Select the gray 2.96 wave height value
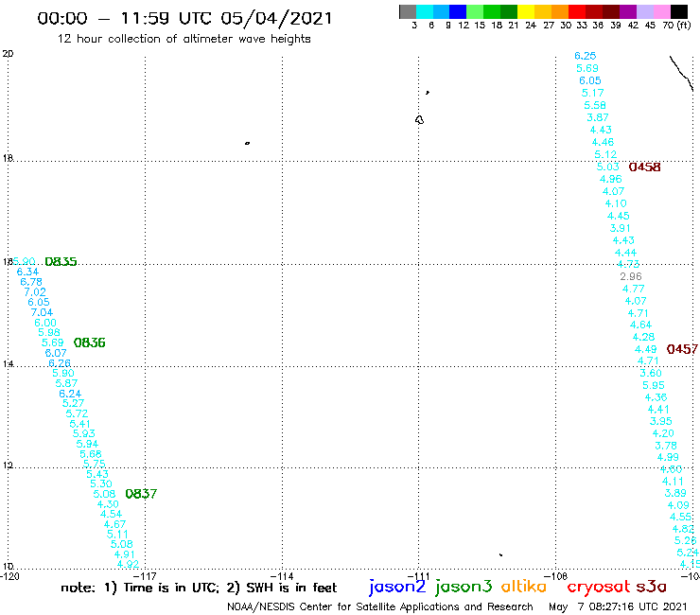 click(630, 276)
